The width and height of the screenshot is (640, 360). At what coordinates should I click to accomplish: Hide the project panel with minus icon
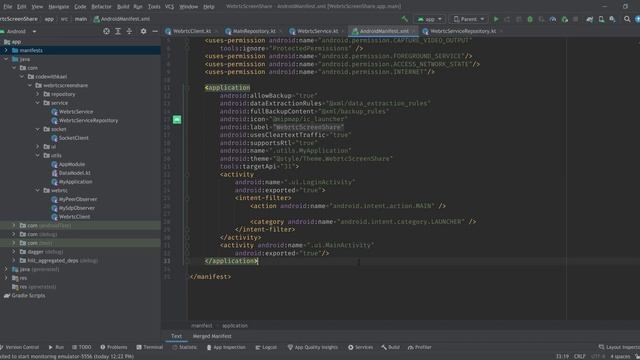pyautogui.click(x=155, y=31)
